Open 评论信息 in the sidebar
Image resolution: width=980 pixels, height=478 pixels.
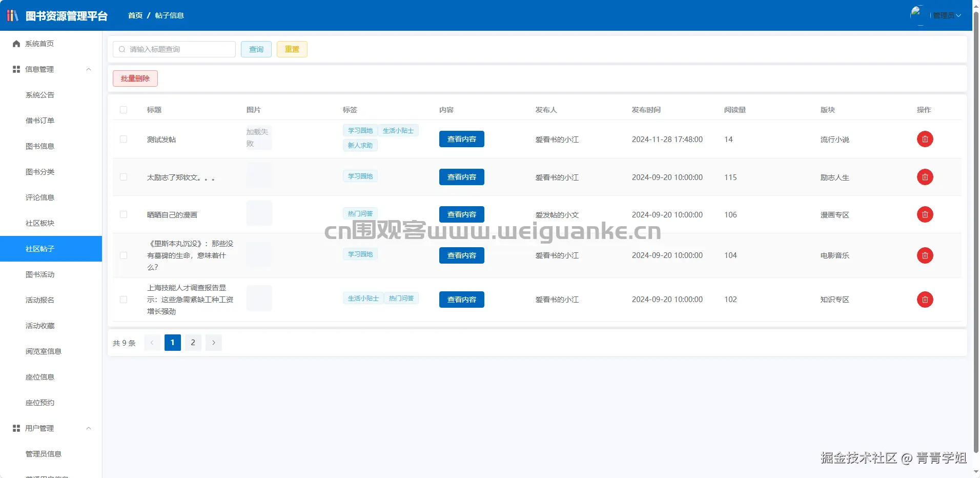click(x=51, y=197)
